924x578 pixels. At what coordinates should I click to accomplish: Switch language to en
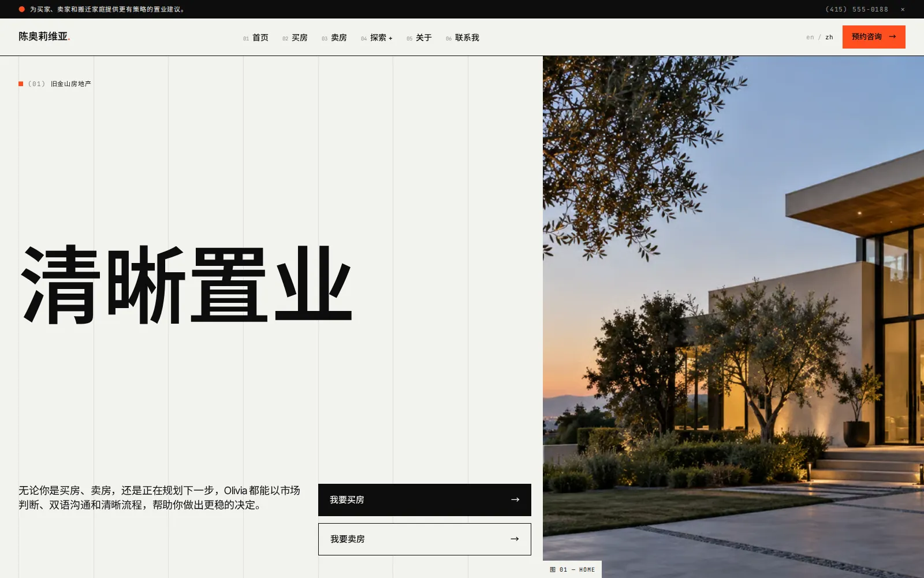click(810, 37)
